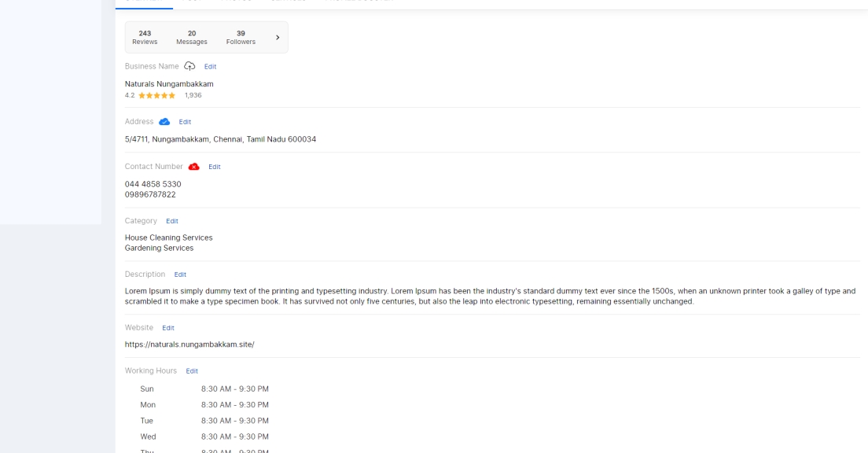Click the address text 5/4711, Nungambakkam, Chennai
Image resolution: width=868 pixels, height=453 pixels.
220,139
